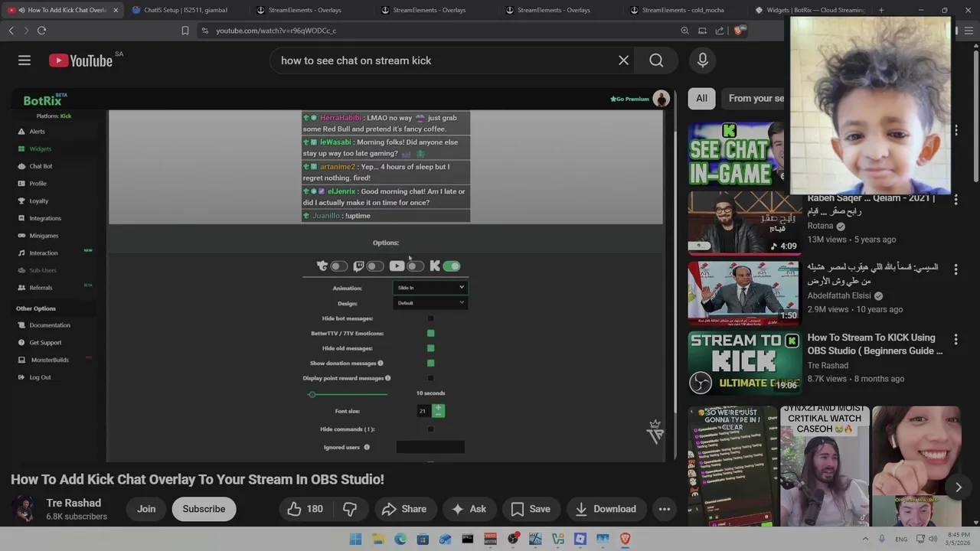Image resolution: width=980 pixels, height=551 pixels.
Task: Click the Join button
Action: [146, 509]
